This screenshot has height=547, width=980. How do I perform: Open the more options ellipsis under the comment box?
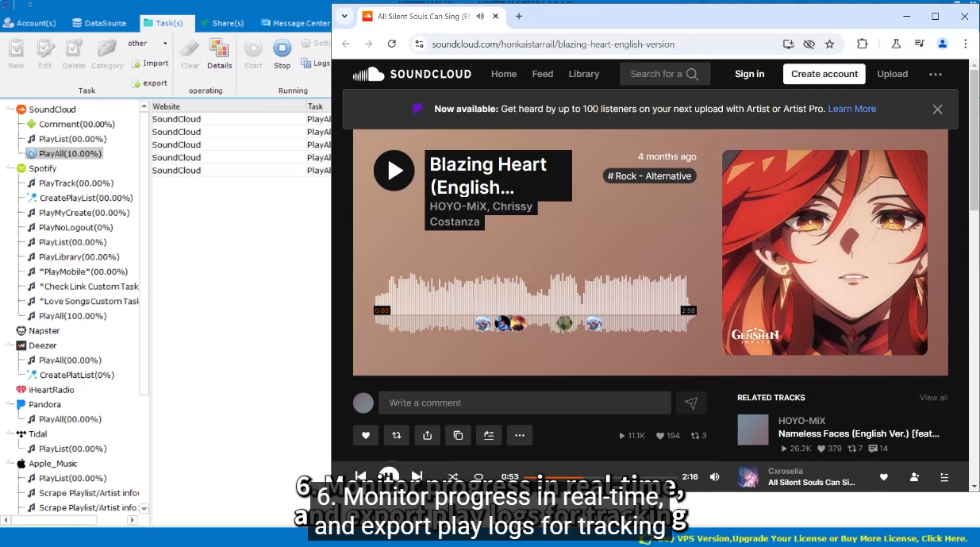point(520,435)
